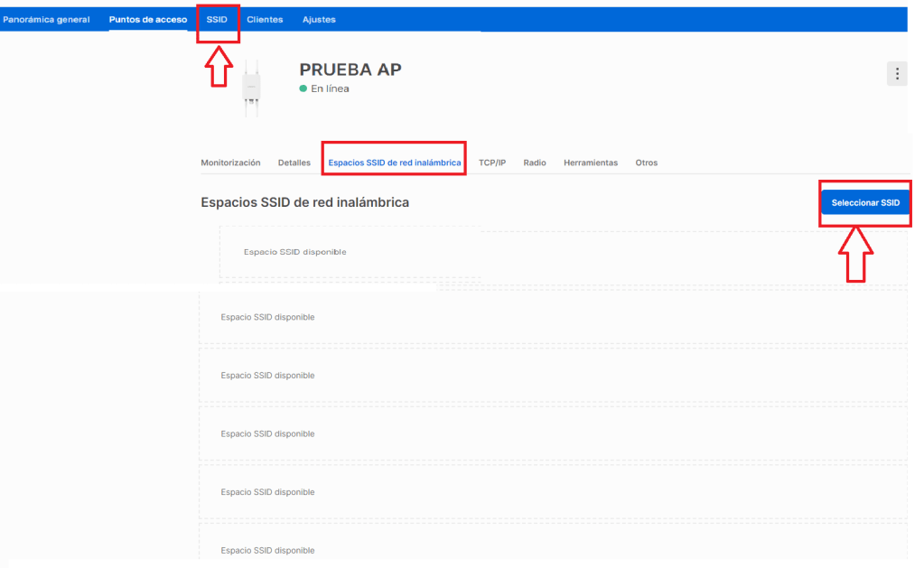Switch to the SSID top navigation tab

click(217, 20)
